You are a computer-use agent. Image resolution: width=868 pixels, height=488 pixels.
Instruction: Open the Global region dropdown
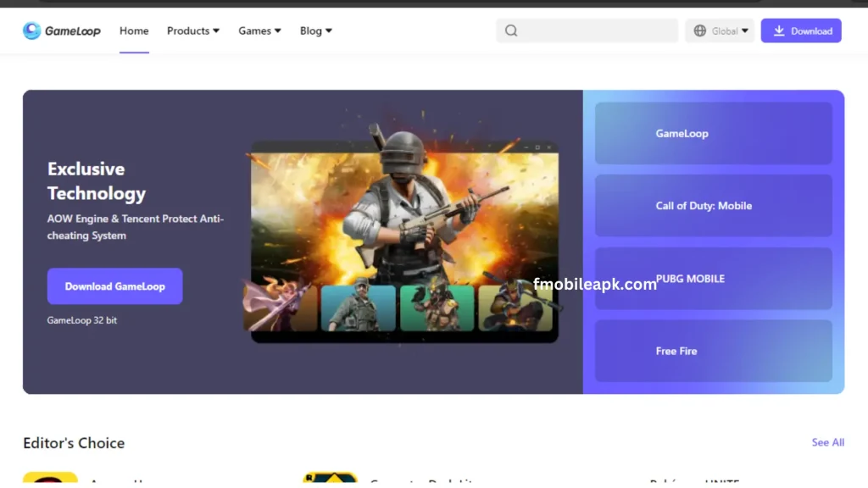tap(720, 31)
